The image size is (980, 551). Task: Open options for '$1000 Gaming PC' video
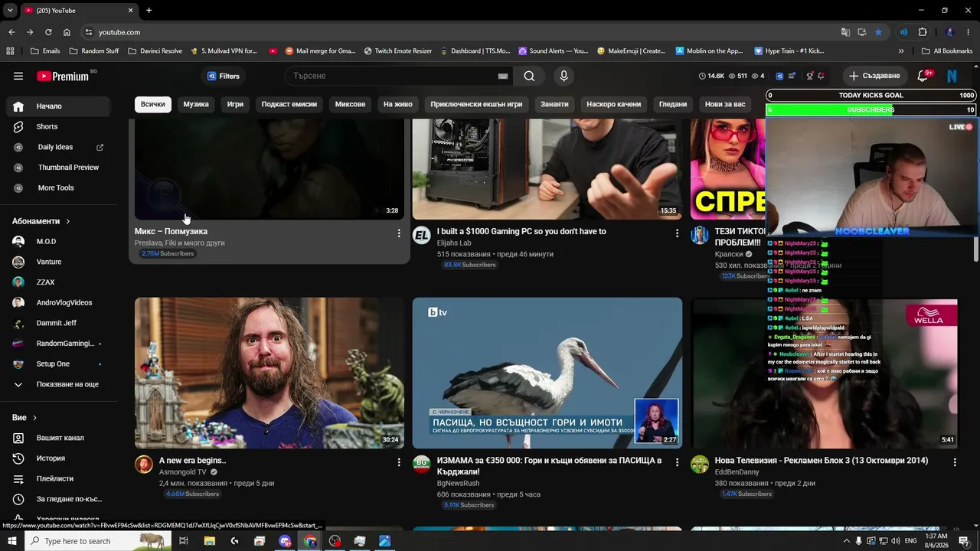[677, 233]
